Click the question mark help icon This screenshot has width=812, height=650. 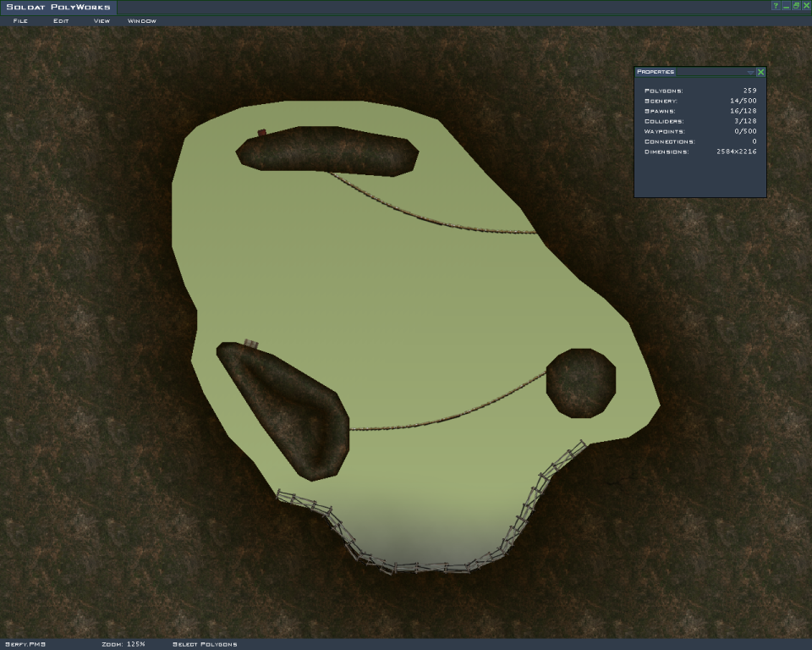click(776, 6)
